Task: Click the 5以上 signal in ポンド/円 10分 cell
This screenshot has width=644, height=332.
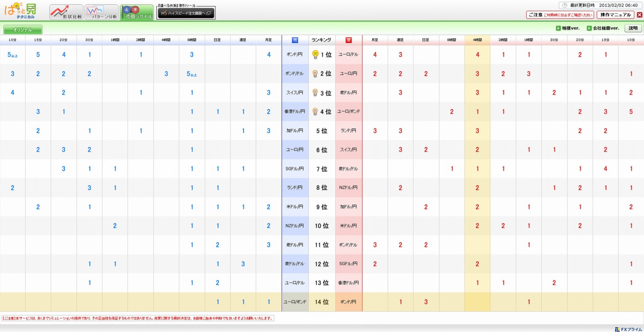Action: coord(12,55)
